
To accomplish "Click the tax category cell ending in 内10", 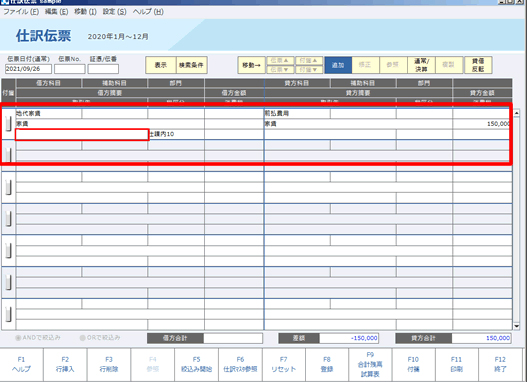I will click(x=176, y=134).
